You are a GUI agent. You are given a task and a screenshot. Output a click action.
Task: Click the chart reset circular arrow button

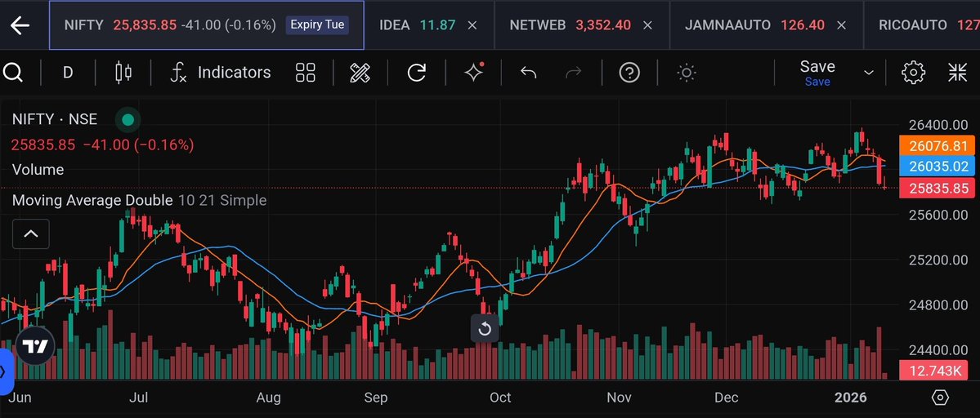[x=485, y=329]
